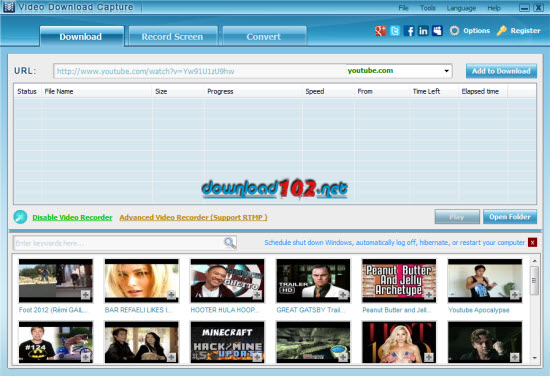
Task: Focus the URL input field
Action: [200, 71]
